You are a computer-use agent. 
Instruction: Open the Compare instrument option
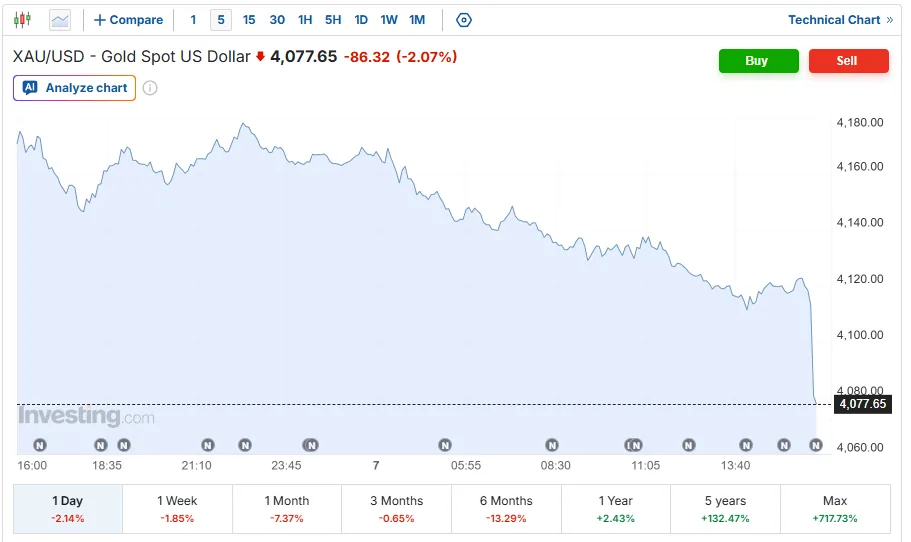[128, 20]
